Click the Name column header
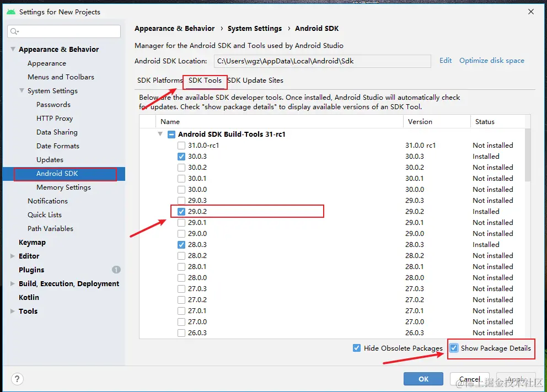 (x=280, y=122)
